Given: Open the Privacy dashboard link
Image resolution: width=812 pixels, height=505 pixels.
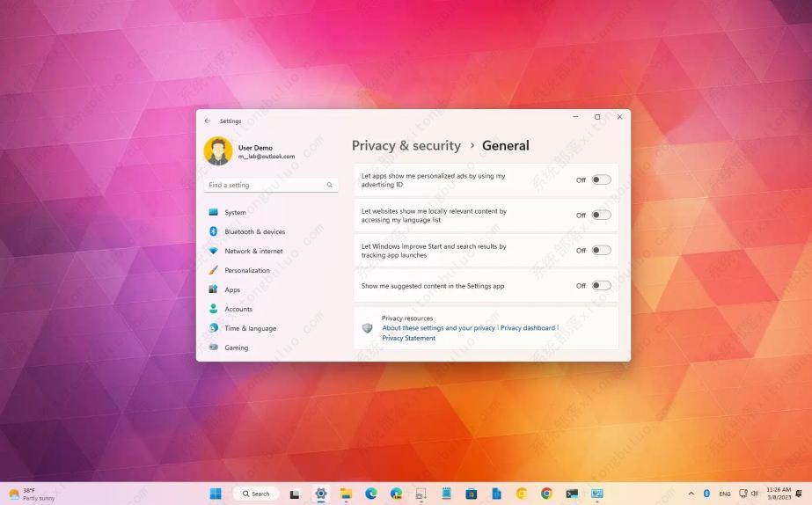Looking at the screenshot, I should tap(527, 327).
